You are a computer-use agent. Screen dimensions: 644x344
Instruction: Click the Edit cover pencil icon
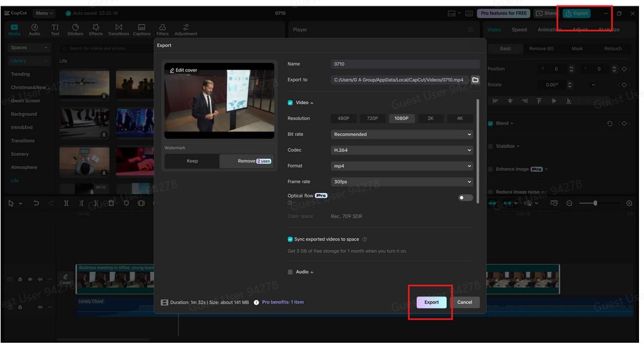pyautogui.click(x=172, y=70)
